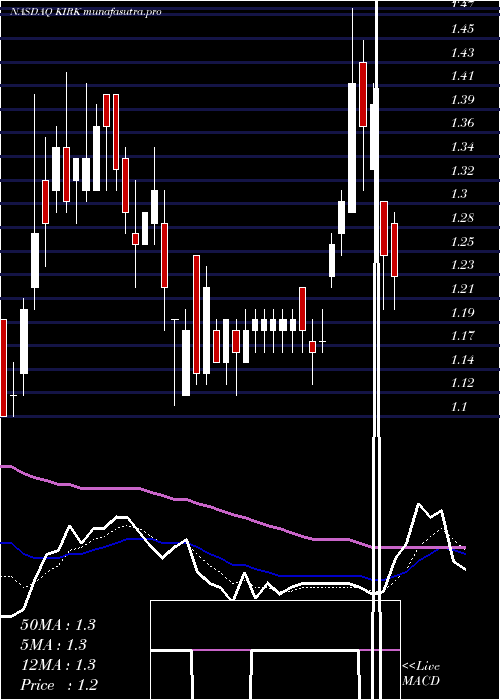
Task: Click the 1.12 price axis label
Action: pyautogui.click(x=462, y=383)
